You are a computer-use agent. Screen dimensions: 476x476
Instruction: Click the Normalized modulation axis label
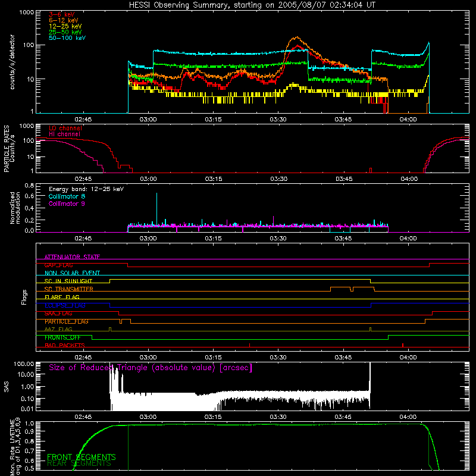click(x=15, y=208)
